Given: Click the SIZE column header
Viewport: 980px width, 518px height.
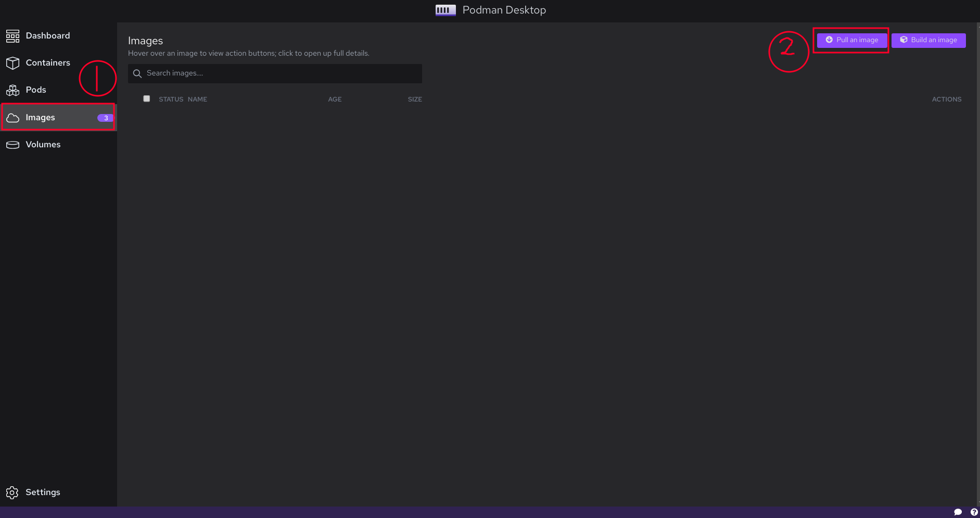Looking at the screenshot, I should 415,99.
